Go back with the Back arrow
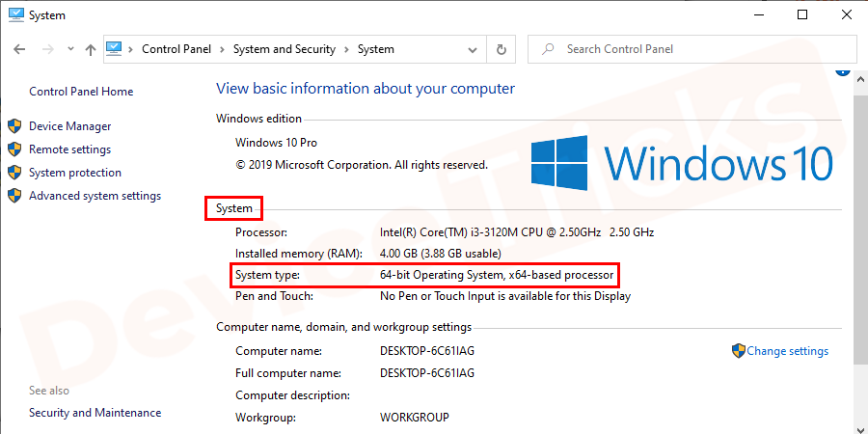868x434 pixels. pyautogui.click(x=19, y=49)
